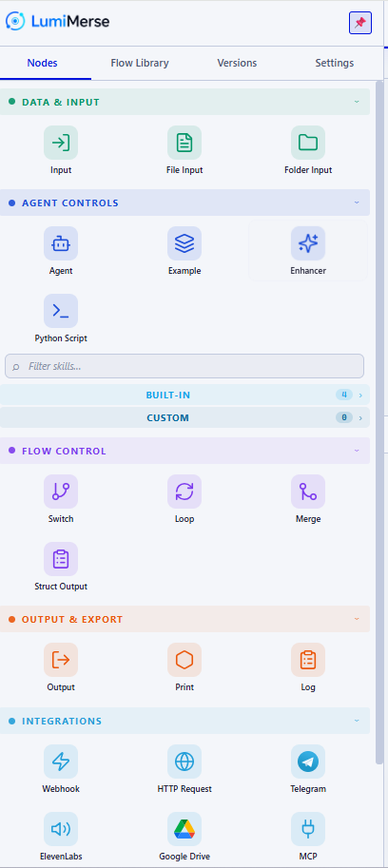Click the Built-in count badge
The width and height of the screenshot is (388, 868).
[x=343, y=395]
